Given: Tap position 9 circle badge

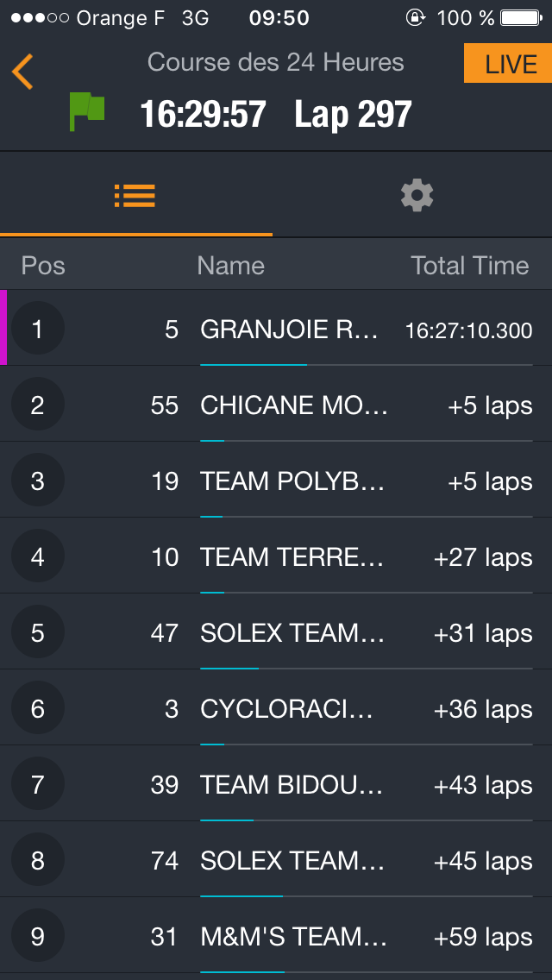Looking at the screenshot, I should (x=37, y=936).
